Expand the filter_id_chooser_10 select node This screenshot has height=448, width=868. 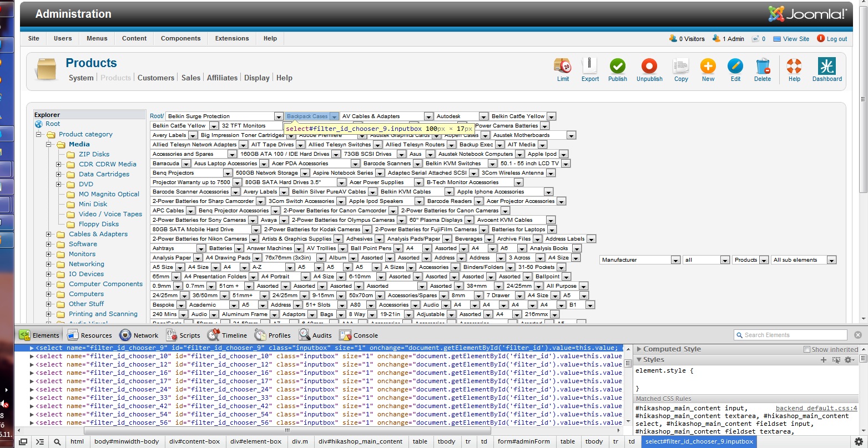click(32, 356)
